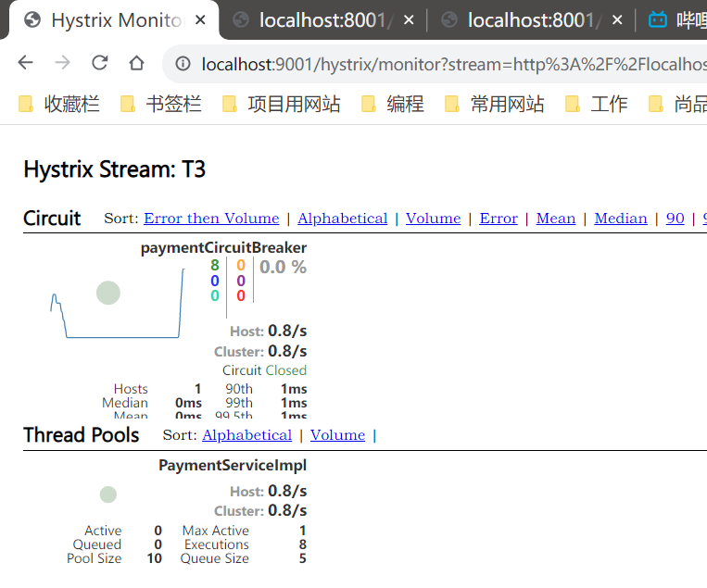Image resolution: width=707 pixels, height=588 pixels.
Task: Switch to the second localhost:8001 tab
Action: point(531,19)
